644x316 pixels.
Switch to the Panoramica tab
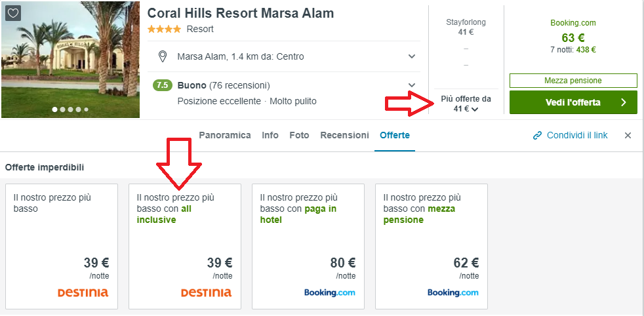225,135
